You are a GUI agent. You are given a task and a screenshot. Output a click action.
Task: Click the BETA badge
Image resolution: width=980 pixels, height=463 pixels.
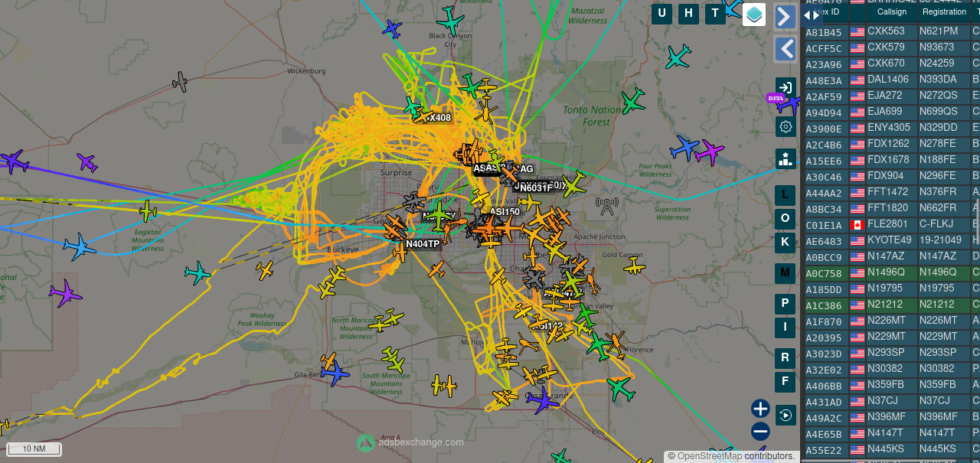click(x=776, y=98)
